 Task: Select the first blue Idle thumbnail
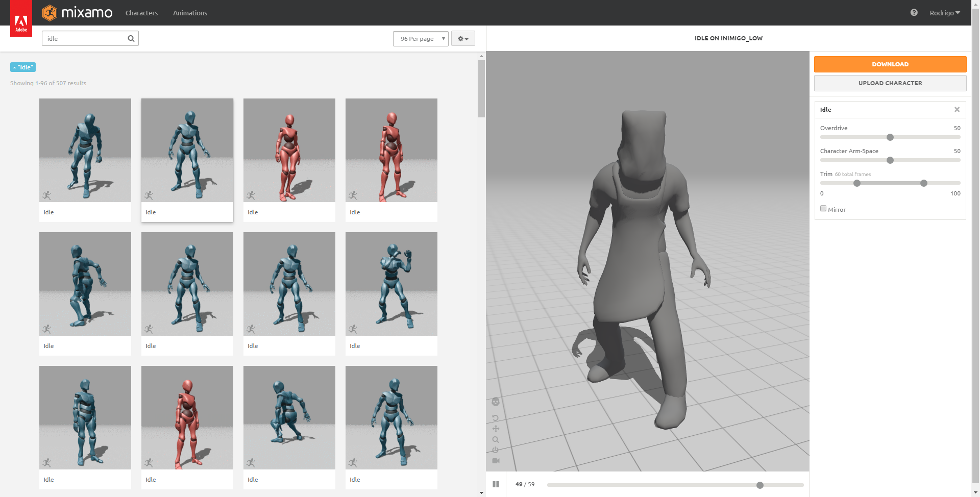85,160
